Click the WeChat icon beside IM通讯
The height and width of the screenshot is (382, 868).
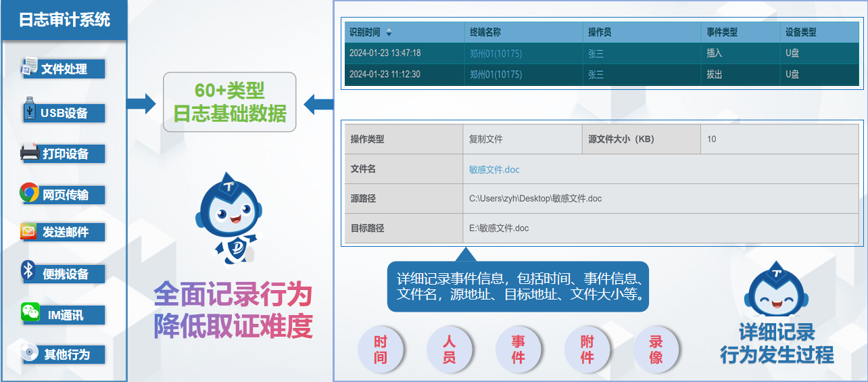30,312
